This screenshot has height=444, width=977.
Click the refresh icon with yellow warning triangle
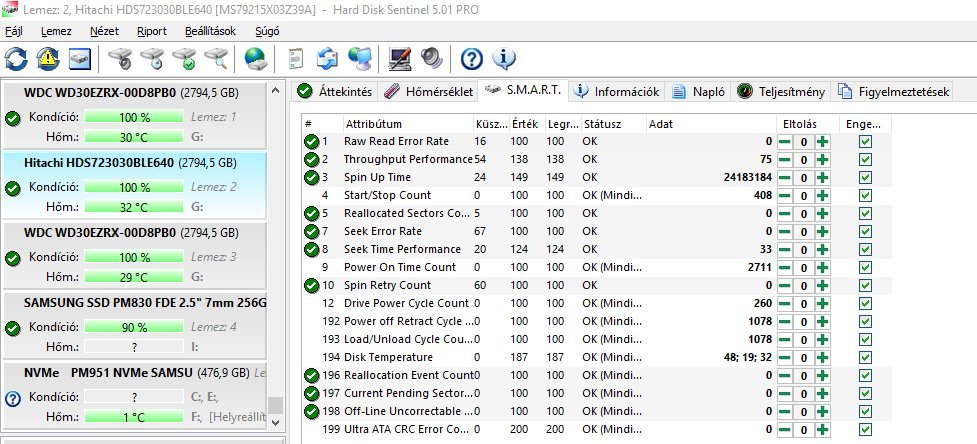(48, 59)
